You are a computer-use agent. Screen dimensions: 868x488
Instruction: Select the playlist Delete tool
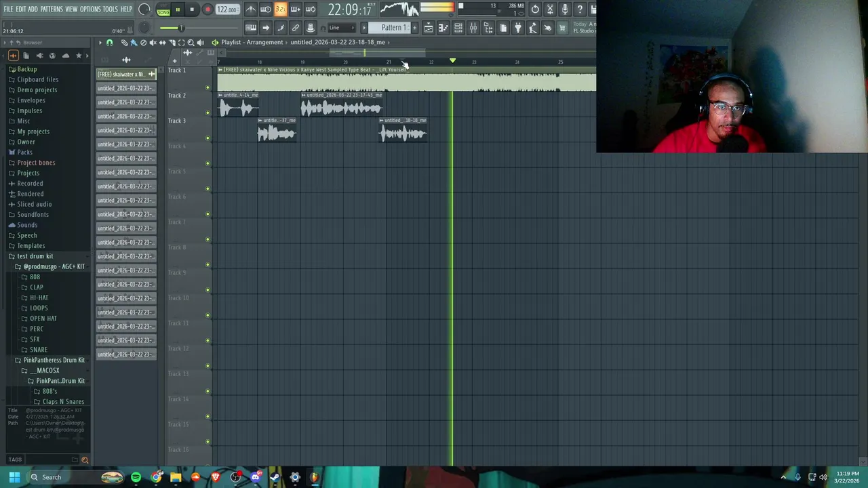[x=143, y=42]
